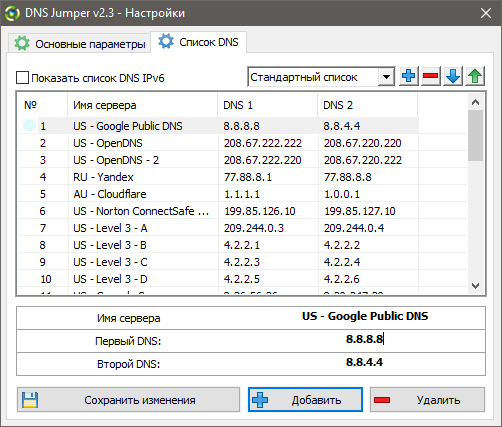Click DNS 1 value 1.1.1.1

242,194
